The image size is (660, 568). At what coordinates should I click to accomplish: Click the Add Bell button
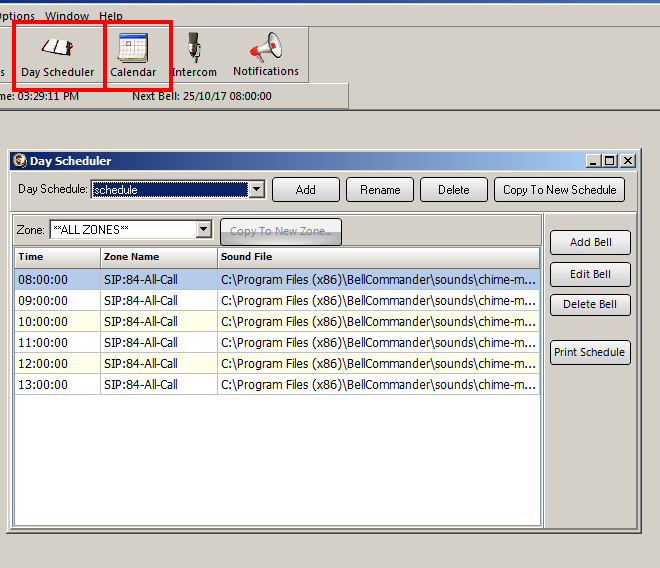pos(590,242)
